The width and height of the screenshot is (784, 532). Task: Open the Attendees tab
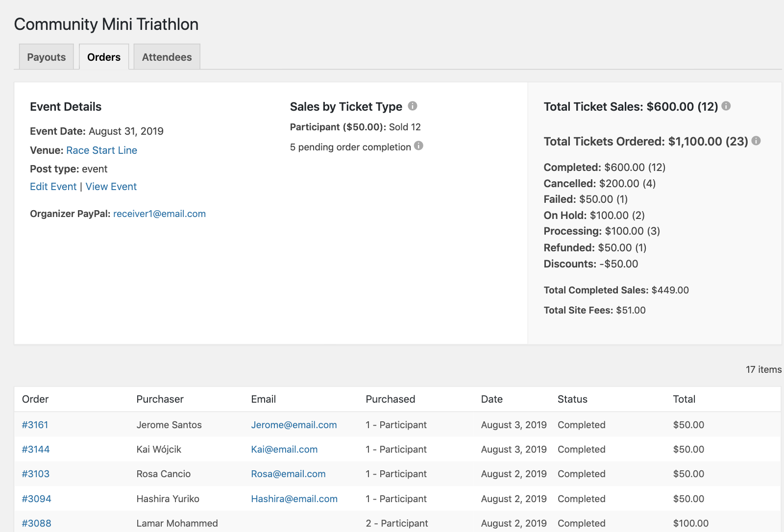[x=167, y=57]
